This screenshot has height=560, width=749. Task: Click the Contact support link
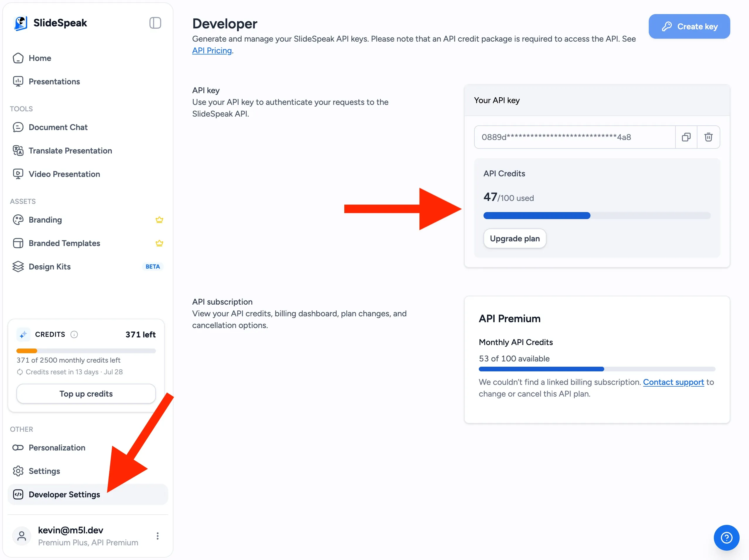pos(673,382)
